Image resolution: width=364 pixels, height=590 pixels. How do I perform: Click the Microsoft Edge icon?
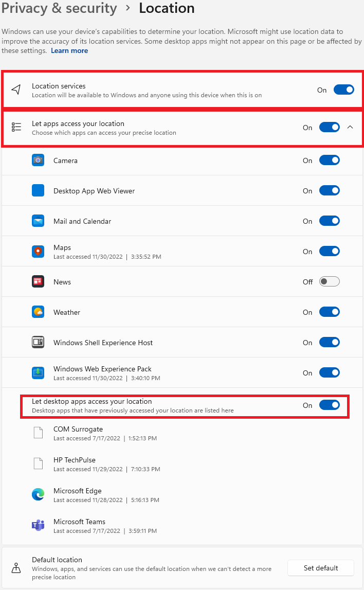(x=38, y=495)
